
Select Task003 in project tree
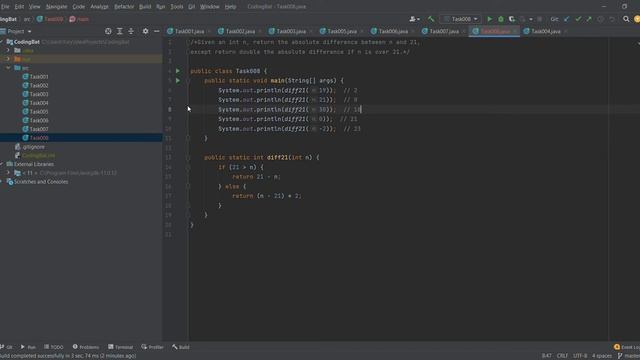[39, 94]
